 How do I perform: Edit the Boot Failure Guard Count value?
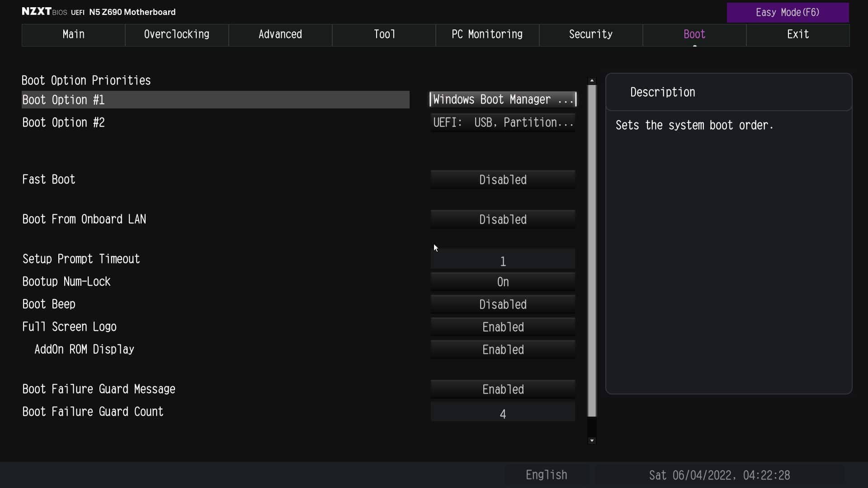pyautogui.click(x=503, y=412)
